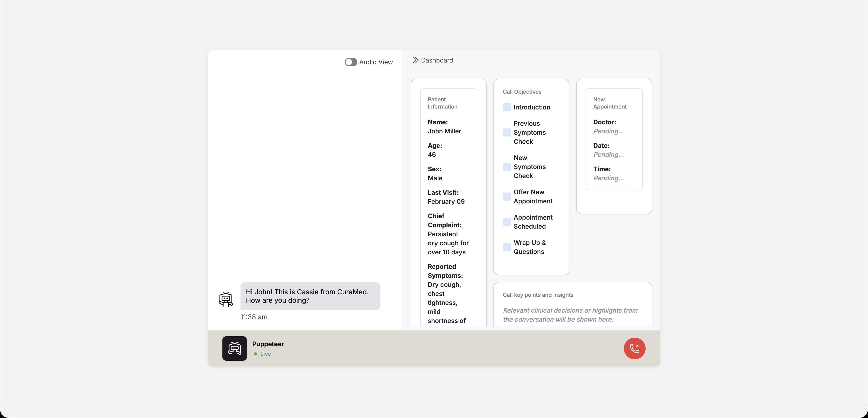Viewport: 868px width, 418px height.
Task: Click the Cassie greeting message bubble
Action: tap(310, 296)
